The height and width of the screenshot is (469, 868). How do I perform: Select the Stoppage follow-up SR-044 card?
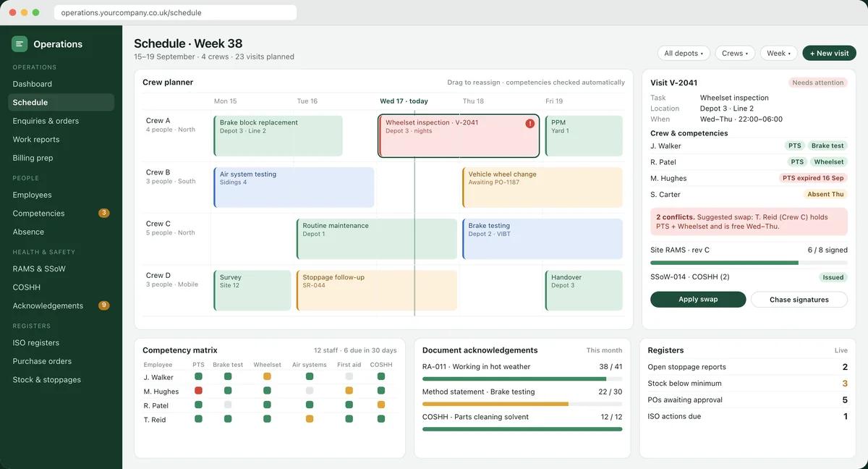pyautogui.click(x=376, y=290)
